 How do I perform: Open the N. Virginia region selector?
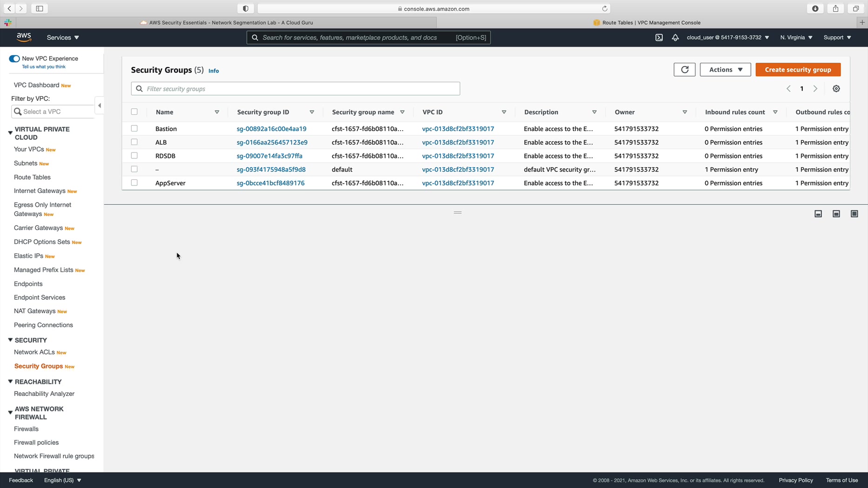click(x=796, y=38)
